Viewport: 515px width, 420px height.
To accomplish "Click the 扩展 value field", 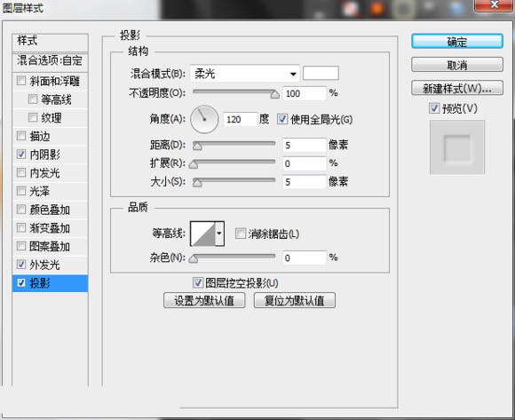I will click(x=305, y=163).
